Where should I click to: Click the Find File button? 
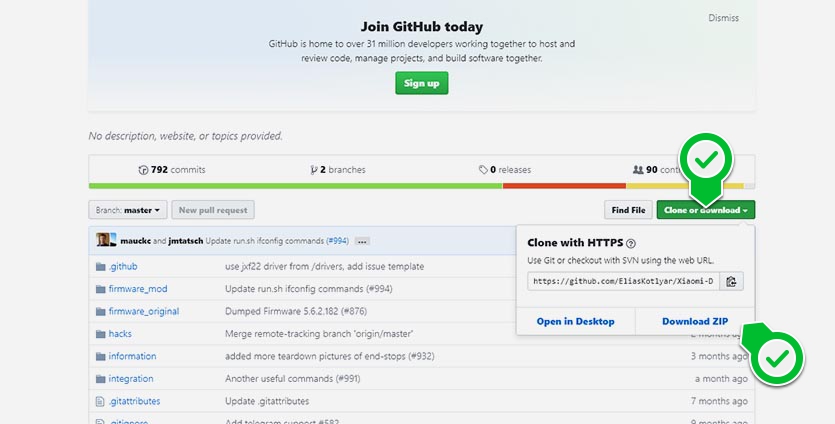pos(628,210)
